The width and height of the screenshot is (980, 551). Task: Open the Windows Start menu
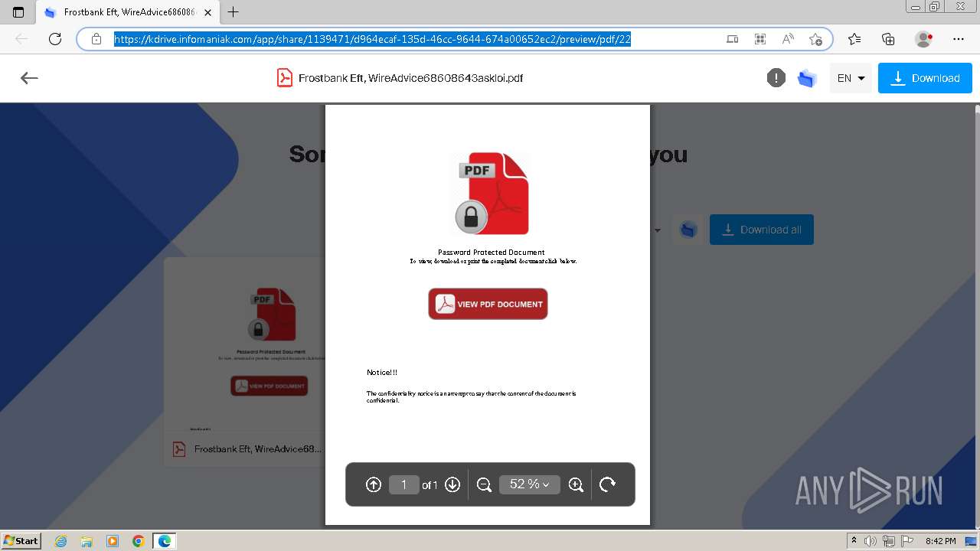pyautogui.click(x=21, y=540)
